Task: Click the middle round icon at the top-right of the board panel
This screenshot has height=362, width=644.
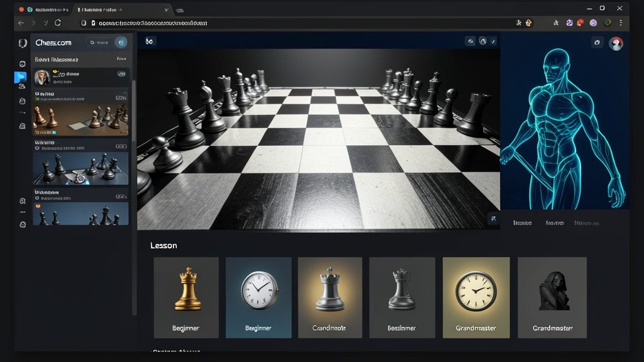Action: [483, 41]
